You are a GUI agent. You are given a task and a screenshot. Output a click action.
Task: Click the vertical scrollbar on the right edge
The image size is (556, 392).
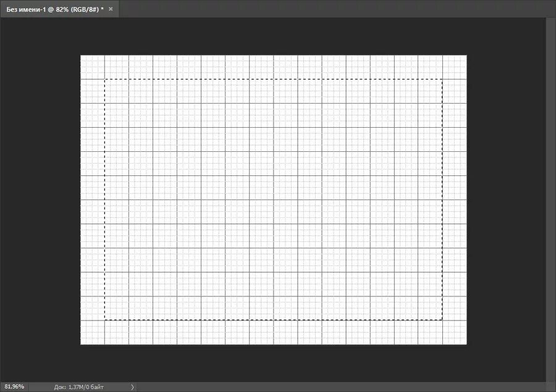[551, 199]
